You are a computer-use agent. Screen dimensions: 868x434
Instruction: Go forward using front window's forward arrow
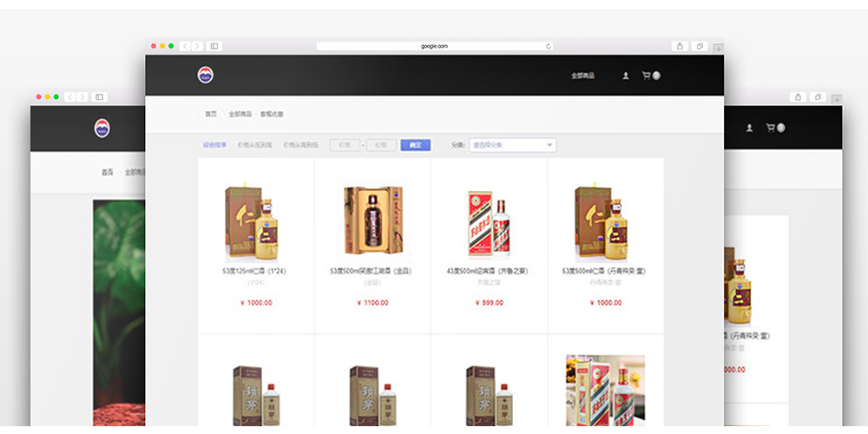pyautogui.click(x=197, y=46)
